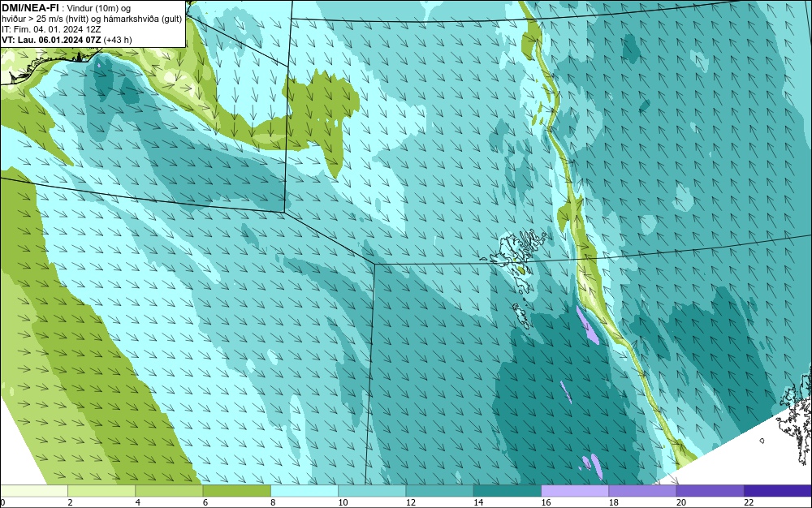Click the 16–18 m/s lavender swatch

tap(575, 491)
